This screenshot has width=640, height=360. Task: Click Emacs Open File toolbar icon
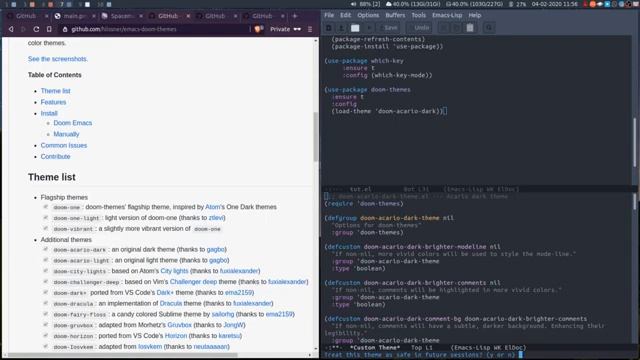[x=342, y=28]
